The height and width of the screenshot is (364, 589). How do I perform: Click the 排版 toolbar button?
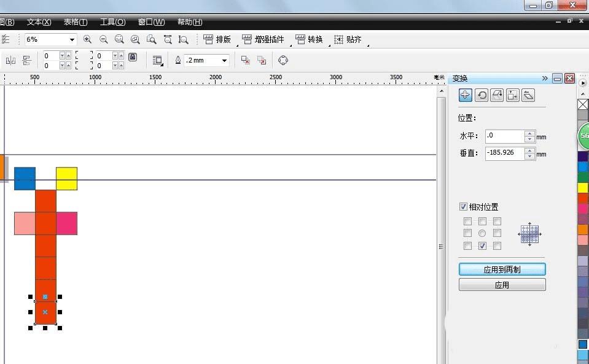(217, 39)
